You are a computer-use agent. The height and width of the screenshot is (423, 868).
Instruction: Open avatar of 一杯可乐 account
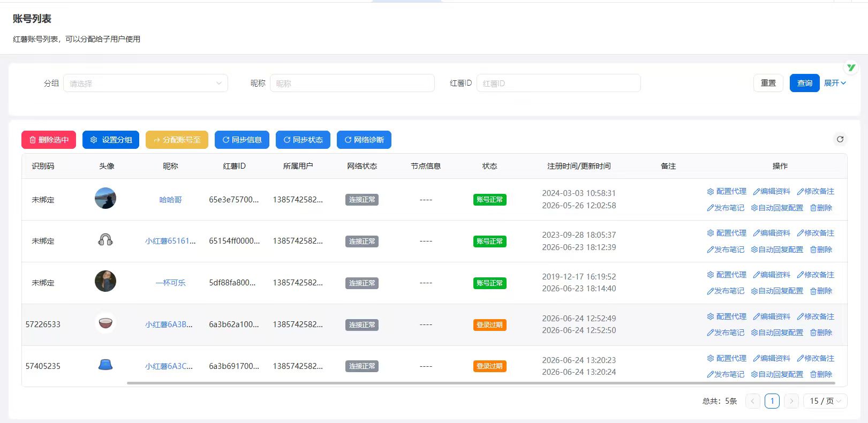(105, 281)
